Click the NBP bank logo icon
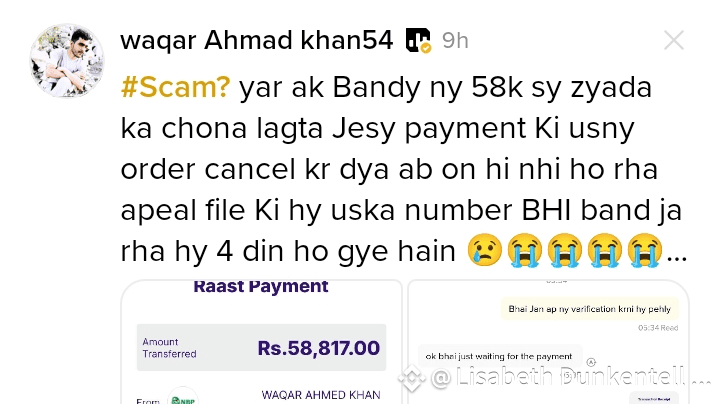This screenshot has width=720, height=404. pos(183,398)
